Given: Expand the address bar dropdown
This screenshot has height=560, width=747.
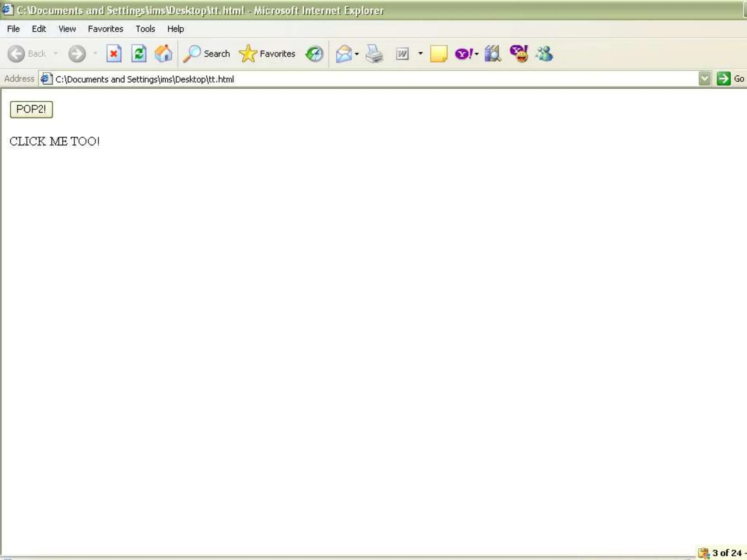Looking at the screenshot, I should 705,79.
